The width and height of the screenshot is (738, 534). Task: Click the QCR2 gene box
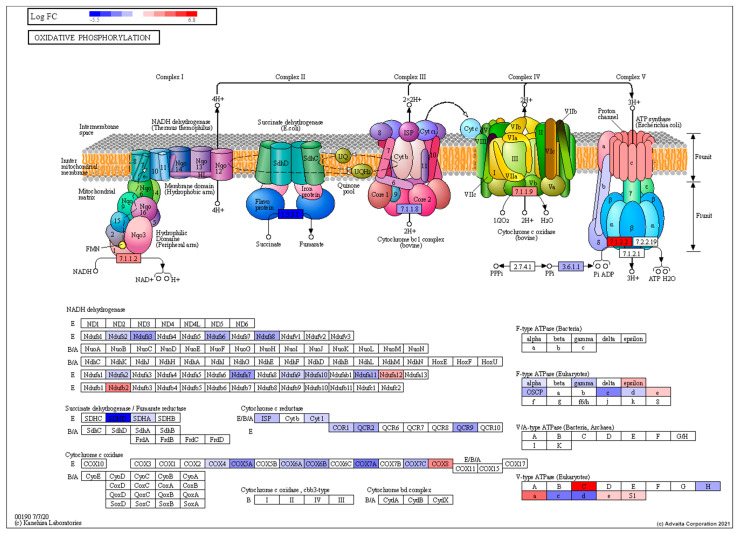[366, 428]
